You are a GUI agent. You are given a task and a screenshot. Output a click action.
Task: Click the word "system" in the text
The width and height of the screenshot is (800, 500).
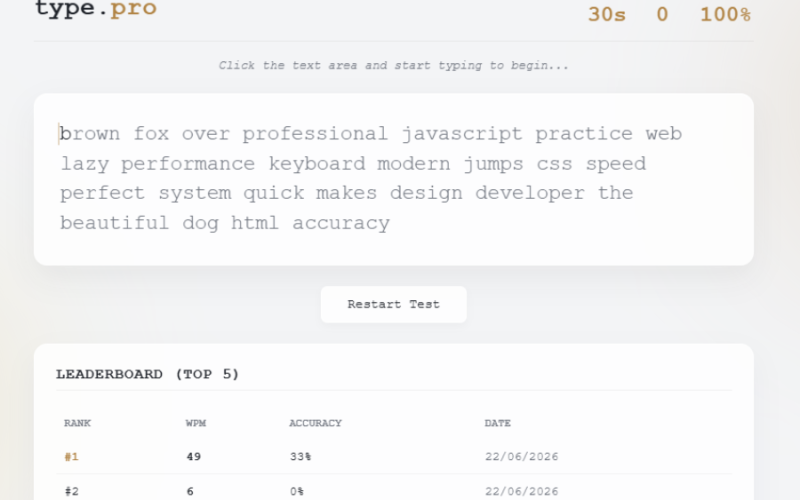click(194, 194)
